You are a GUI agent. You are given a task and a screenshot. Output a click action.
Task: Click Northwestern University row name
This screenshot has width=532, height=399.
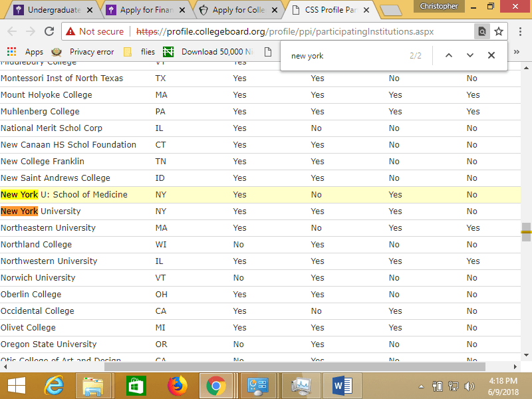(49, 261)
